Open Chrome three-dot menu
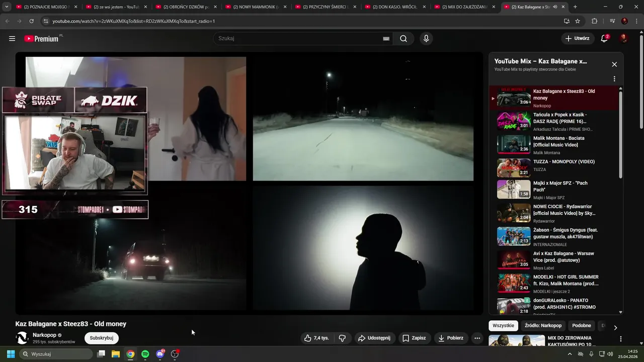 pyautogui.click(x=637, y=21)
